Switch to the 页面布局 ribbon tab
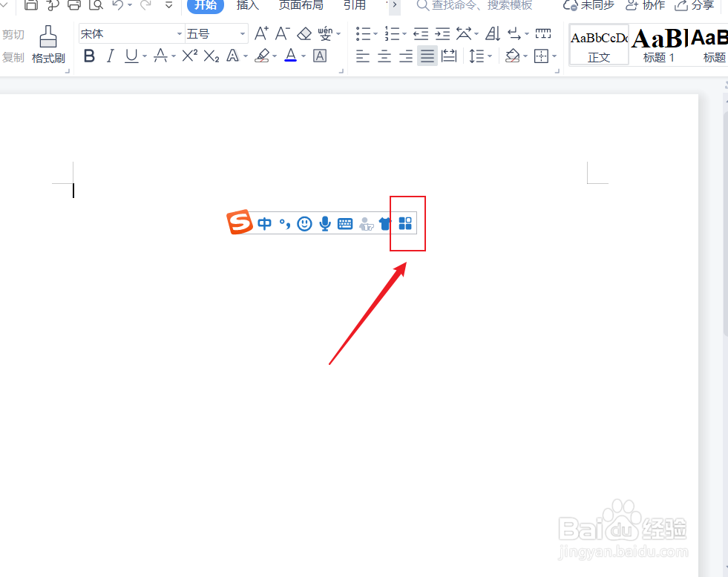Image resolution: width=728 pixels, height=577 pixels. 301,5
